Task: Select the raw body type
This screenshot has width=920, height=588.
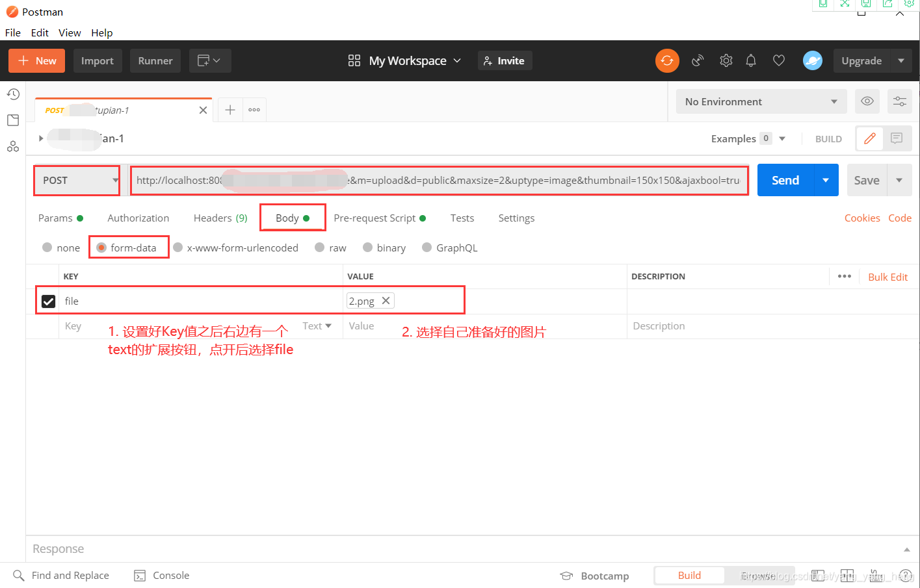Action: 330,248
